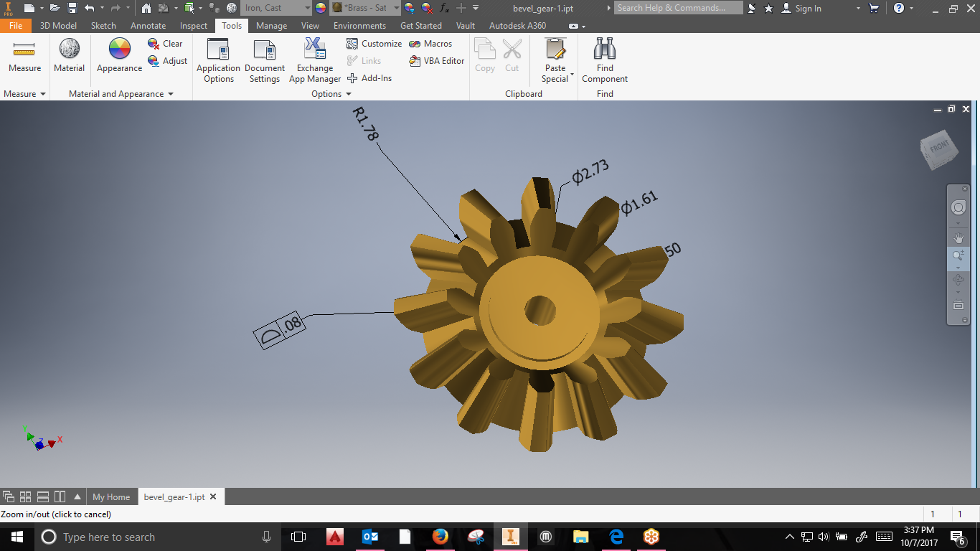Open the Autodesk A360 tab

pyautogui.click(x=517, y=25)
